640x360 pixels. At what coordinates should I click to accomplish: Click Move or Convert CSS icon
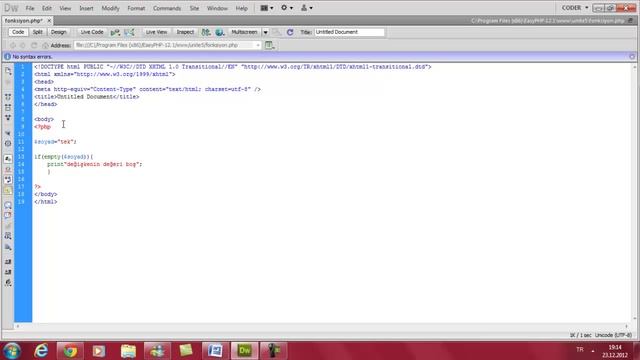(8, 247)
